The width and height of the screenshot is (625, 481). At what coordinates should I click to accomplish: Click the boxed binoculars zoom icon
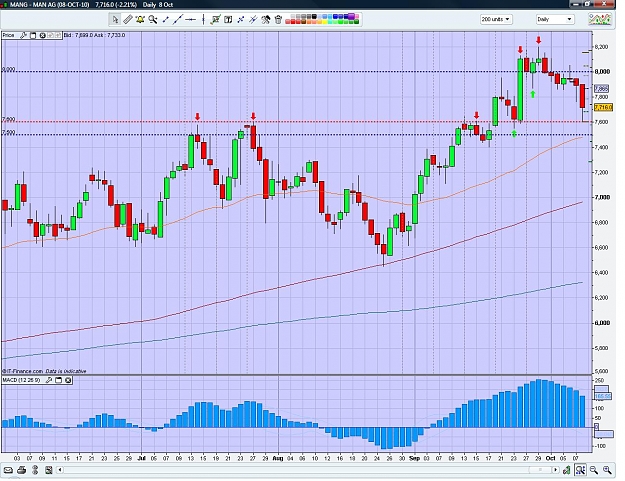click(x=580, y=470)
